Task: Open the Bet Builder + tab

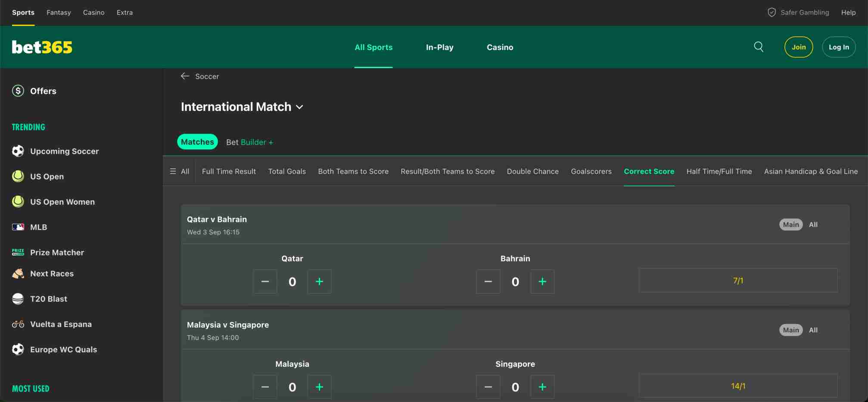Action: click(x=250, y=142)
